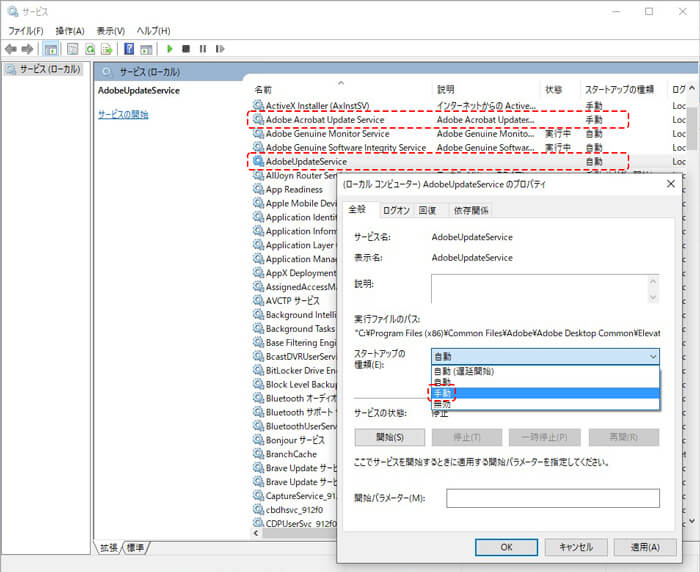
Task: Open the 操作(A) menu
Action: coord(70,31)
